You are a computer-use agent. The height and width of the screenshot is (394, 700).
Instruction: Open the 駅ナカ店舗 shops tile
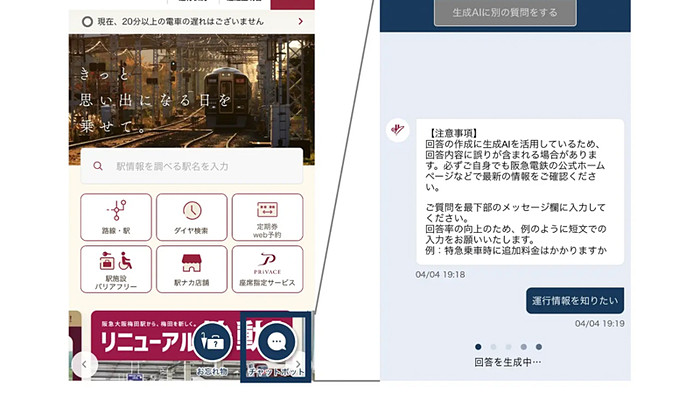click(192, 269)
